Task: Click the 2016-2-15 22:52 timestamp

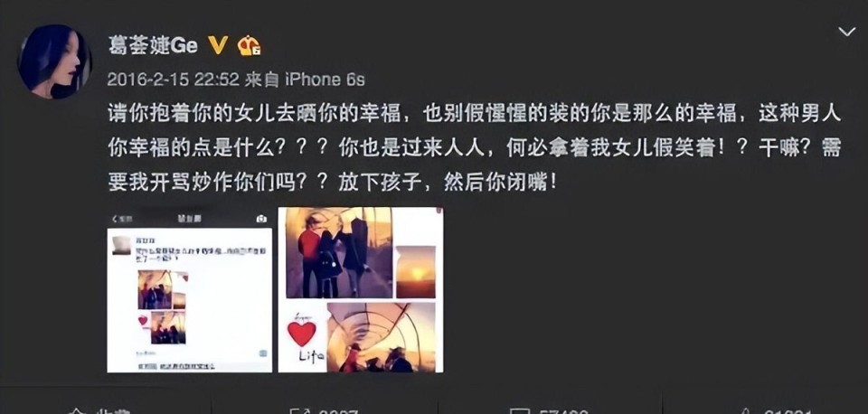Action: tap(173, 80)
